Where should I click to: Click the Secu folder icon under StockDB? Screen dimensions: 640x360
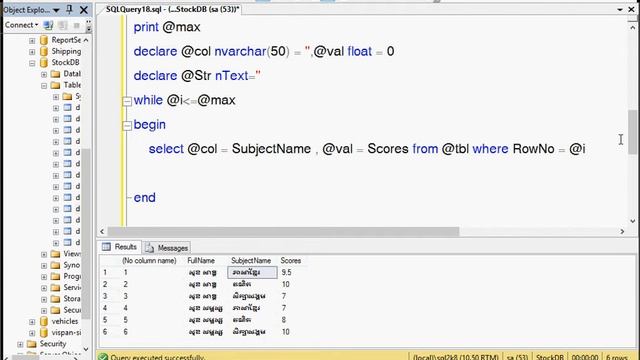(x=56, y=310)
